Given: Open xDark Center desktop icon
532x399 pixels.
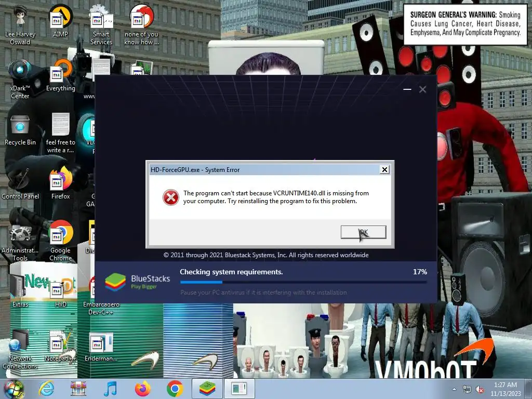Looking at the screenshot, I should pyautogui.click(x=20, y=79).
